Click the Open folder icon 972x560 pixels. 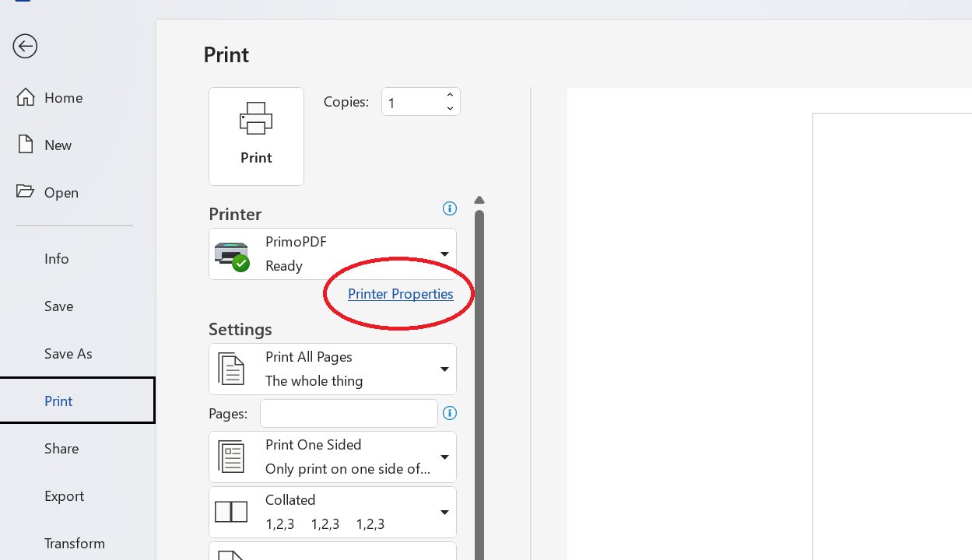[x=26, y=191]
